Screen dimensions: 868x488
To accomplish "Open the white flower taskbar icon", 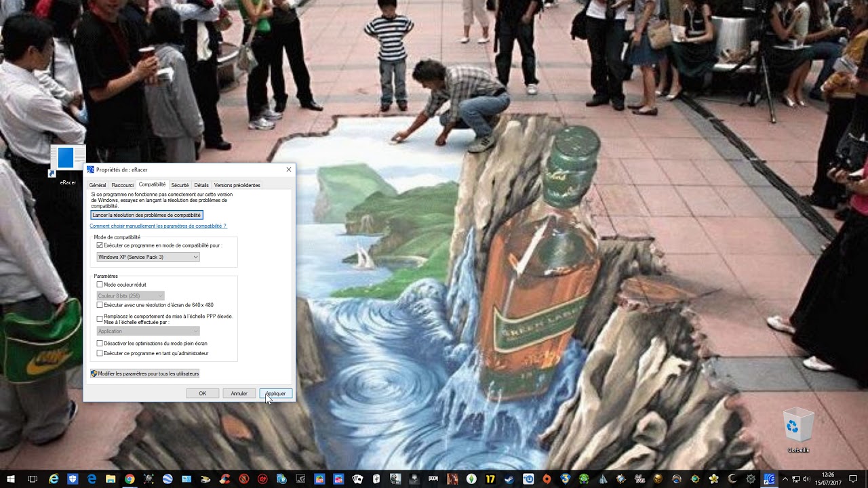I will pos(714,479).
